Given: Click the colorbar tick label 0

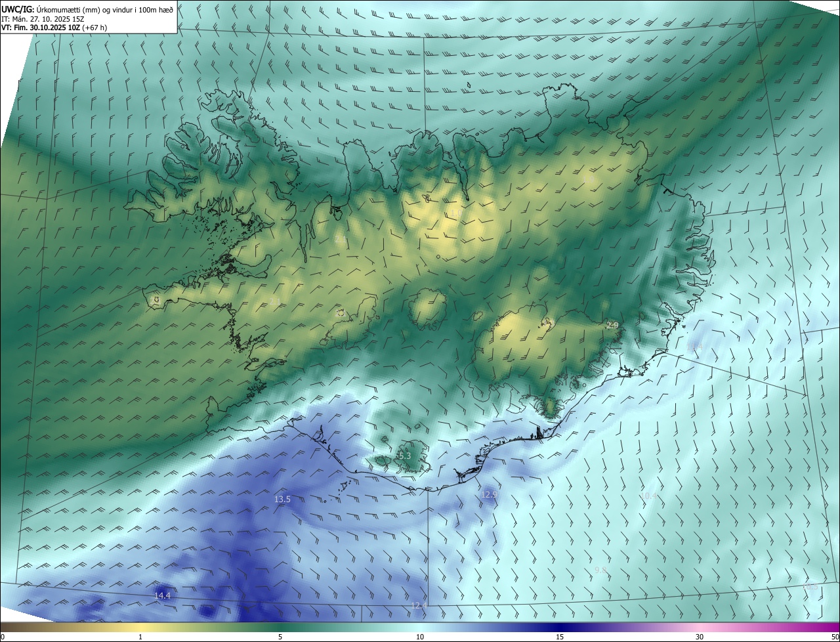Looking at the screenshot, I should coord(3,637).
